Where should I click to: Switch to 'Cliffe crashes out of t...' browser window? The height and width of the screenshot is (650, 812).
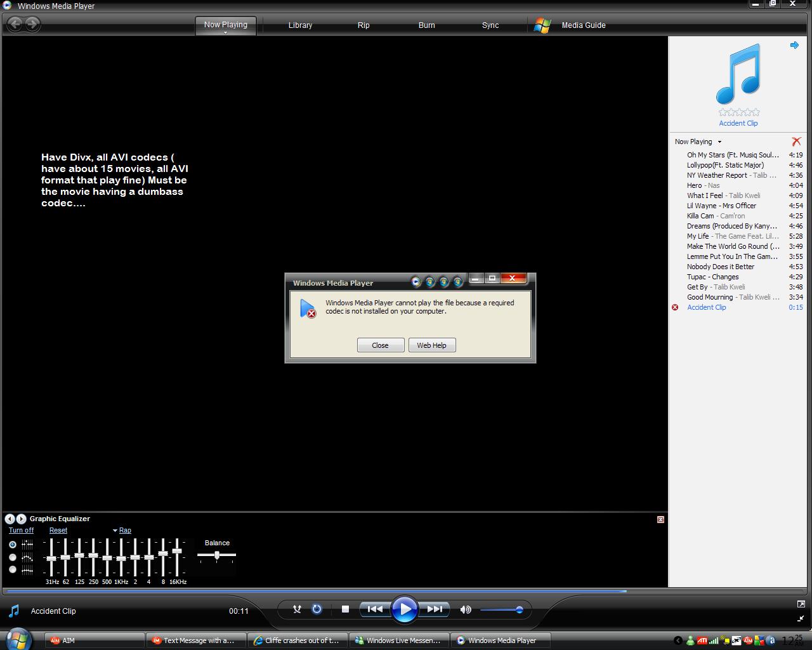298,640
